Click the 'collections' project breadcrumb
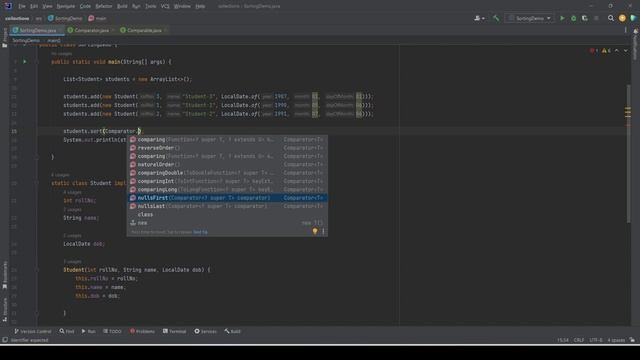Viewport: 640px width, 360px height. tap(17, 18)
